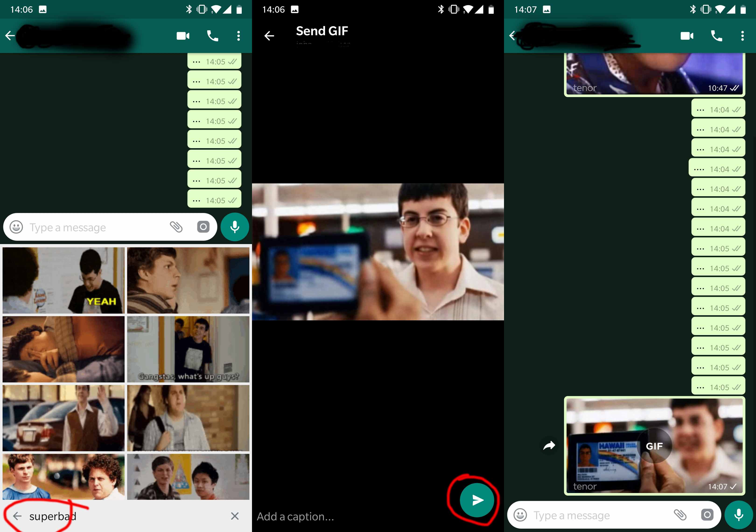Open camera from right chat message bar
The height and width of the screenshot is (532, 756).
(x=707, y=515)
